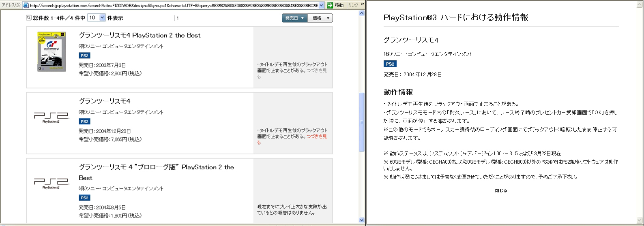The width and height of the screenshot is (644, 226).
Task: Open the グランツーリスモ4 7,665円 result title
Action: (104, 101)
